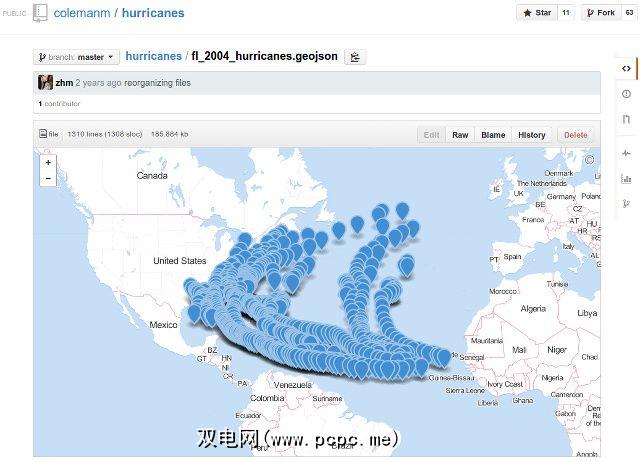Viewport: 640px width, 462px height.
Task: Open the Pull Requests sidebar icon
Action: [626, 119]
